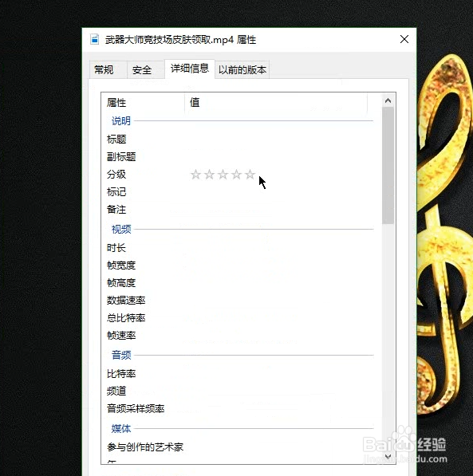Click the 值 column header
This screenshot has width=473, height=476.
(x=276, y=103)
